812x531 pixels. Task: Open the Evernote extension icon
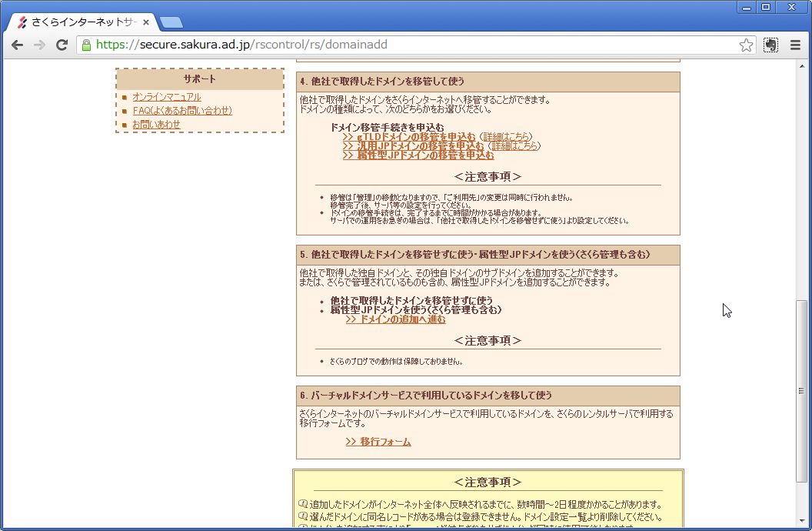pos(770,45)
